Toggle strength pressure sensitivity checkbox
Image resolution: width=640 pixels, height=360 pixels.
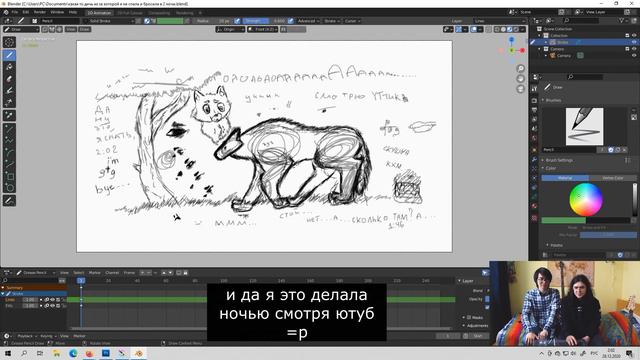pyautogui.click(x=291, y=21)
